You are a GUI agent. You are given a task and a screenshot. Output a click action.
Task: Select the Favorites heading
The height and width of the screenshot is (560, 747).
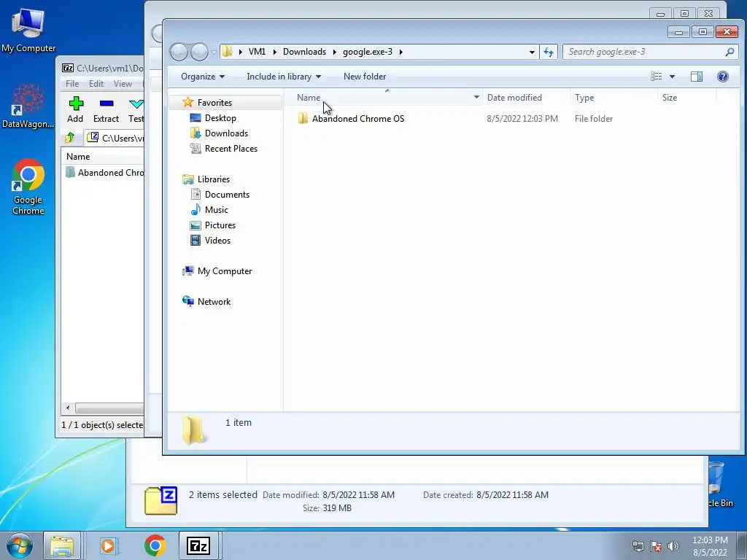pos(214,102)
